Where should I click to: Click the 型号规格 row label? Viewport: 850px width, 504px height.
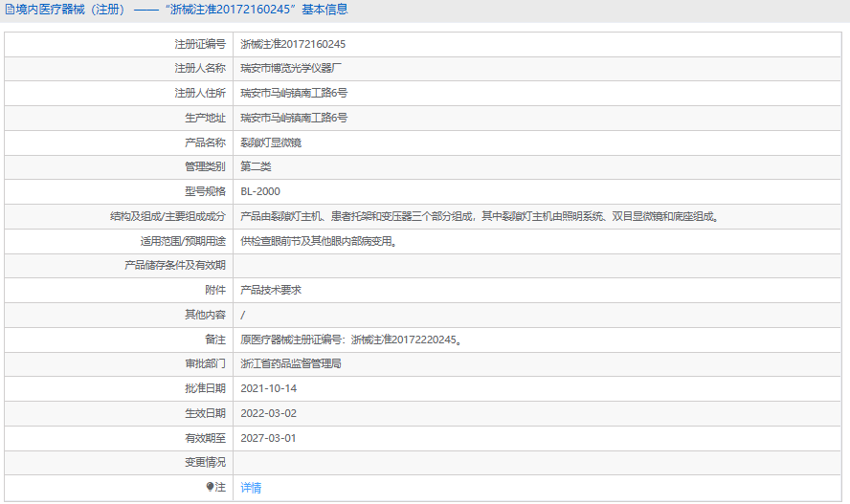(x=205, y=191)
